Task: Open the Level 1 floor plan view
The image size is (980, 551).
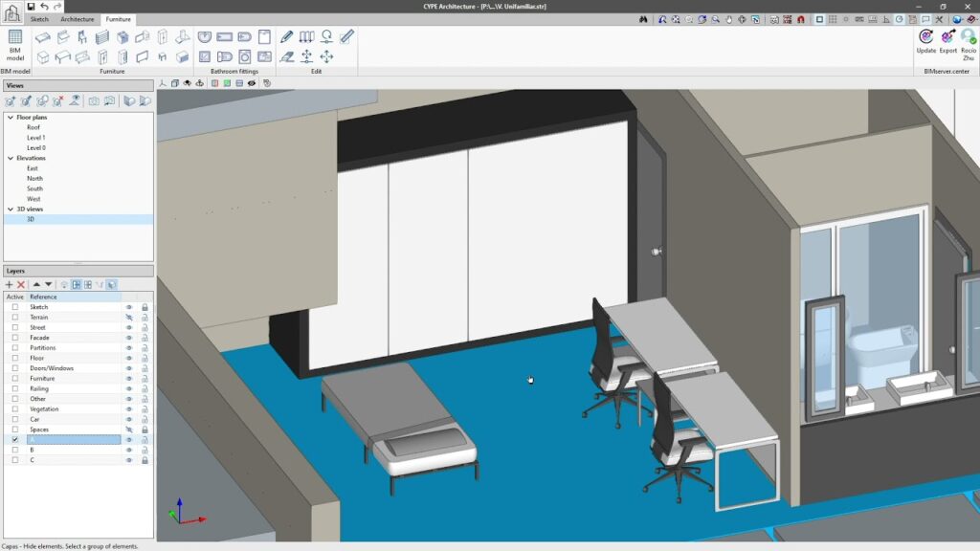Action: (35, 138)
